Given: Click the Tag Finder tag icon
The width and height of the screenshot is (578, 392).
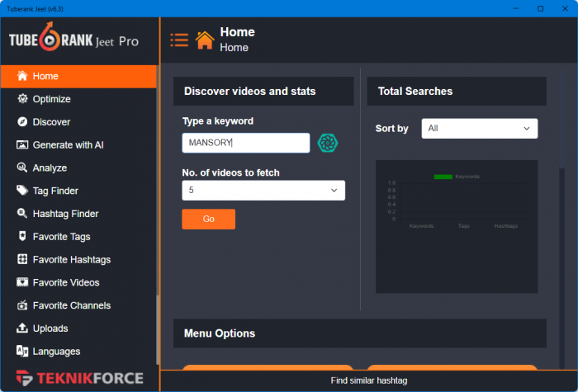Looking at the screenshot, I should 22,191.
